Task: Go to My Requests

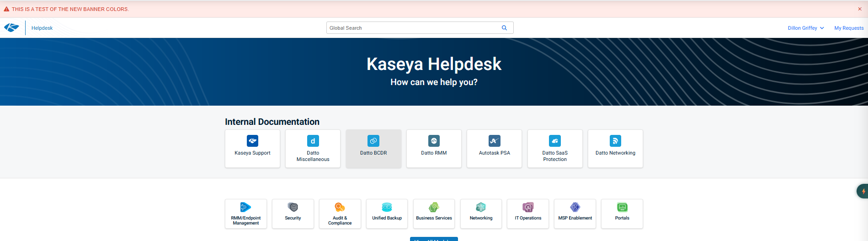Action: [x=849, y=28]
